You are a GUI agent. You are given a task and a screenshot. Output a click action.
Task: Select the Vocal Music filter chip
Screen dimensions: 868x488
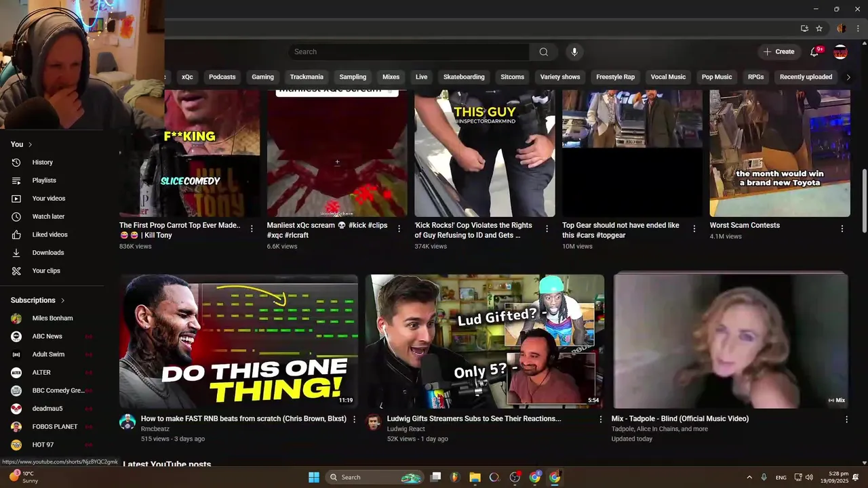click(668, 77)
